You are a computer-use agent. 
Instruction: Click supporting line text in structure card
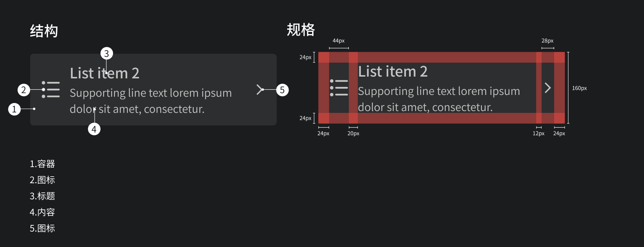[x=151, y=101]
